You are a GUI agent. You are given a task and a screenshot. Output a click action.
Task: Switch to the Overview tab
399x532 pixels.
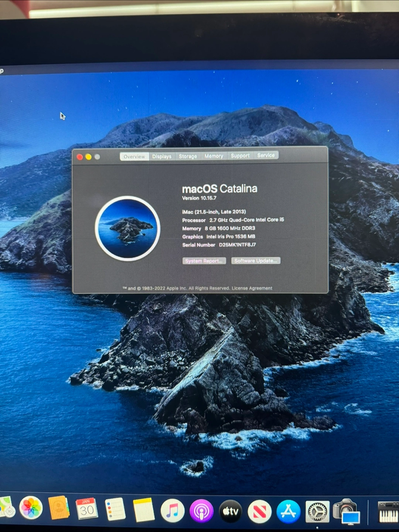tap(134, 157)
